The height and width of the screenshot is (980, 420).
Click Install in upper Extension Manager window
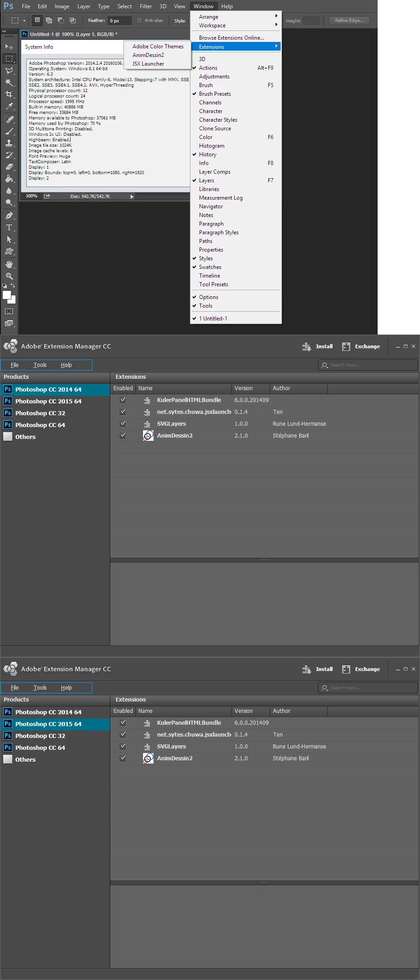pyautogui.click(x=318, y=346)
